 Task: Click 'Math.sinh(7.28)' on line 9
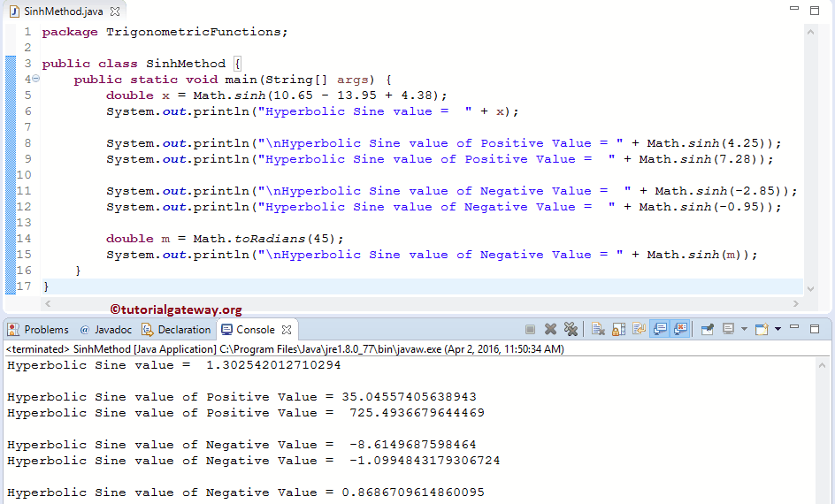[699, 159]
